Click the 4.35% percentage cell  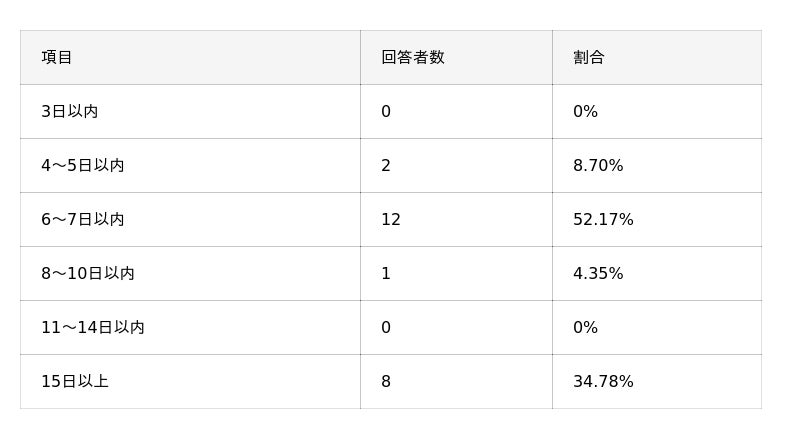(x=598, y=274)
